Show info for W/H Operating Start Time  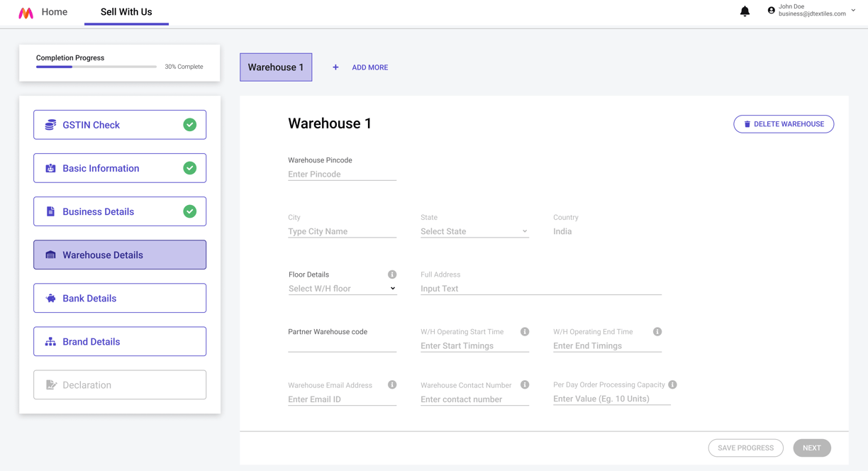click(x=525, y=331)
